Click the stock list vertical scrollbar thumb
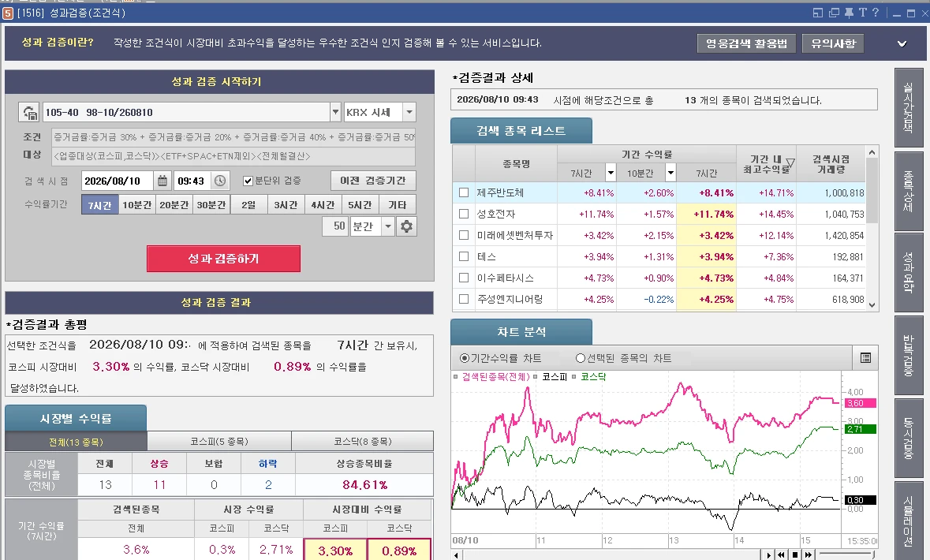 pos(872,192)
